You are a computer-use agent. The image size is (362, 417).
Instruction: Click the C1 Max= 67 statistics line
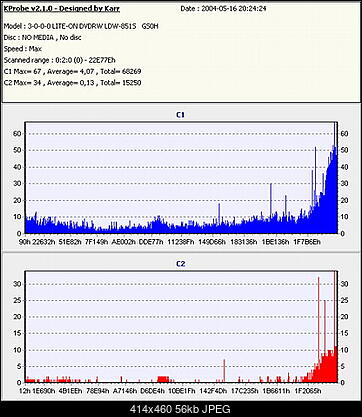tap(72, 71)
